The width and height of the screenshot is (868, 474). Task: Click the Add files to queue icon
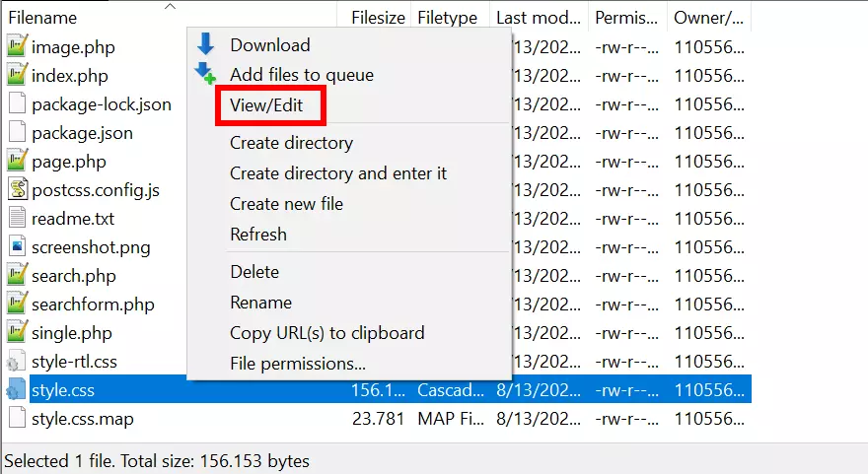pos(205,74)
